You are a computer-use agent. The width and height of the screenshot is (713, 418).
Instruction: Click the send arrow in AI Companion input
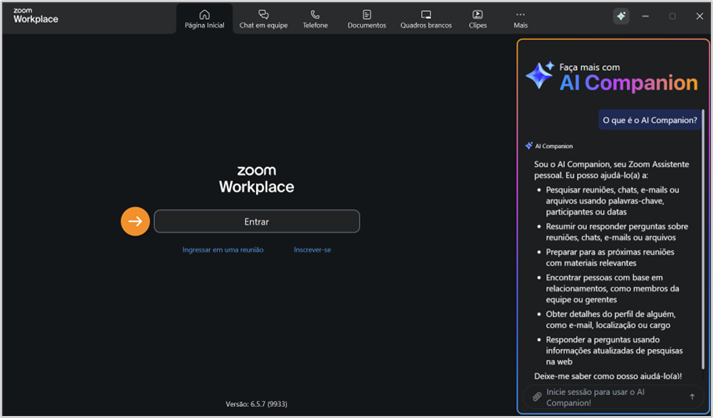(x=692, y=397)
